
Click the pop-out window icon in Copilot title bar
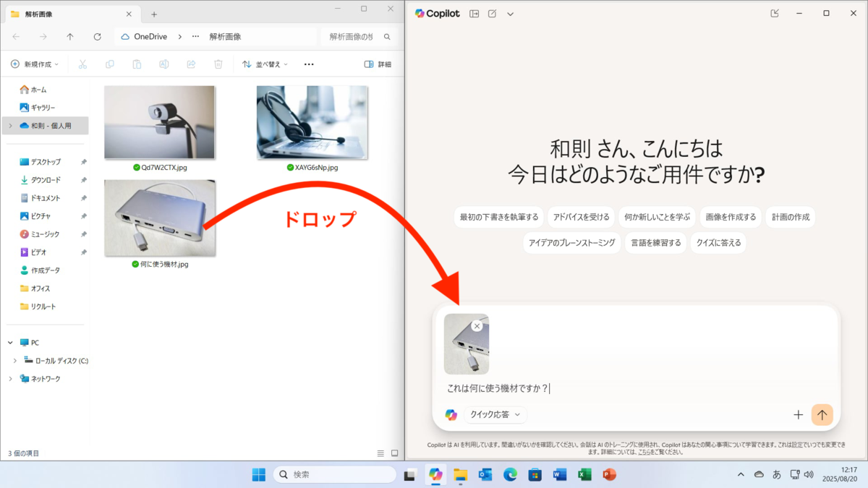pos(775,14)
